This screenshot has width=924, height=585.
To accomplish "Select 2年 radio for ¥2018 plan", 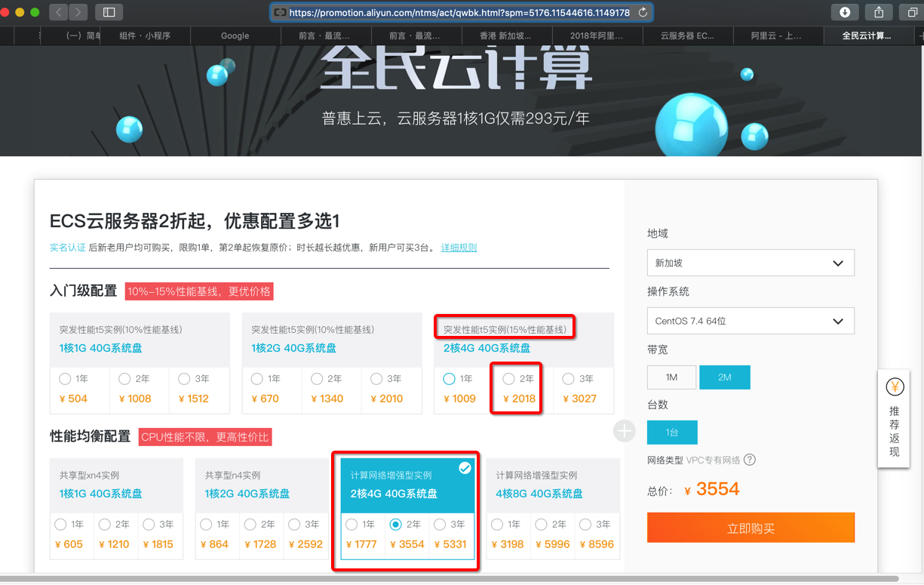I will [508, 379].
